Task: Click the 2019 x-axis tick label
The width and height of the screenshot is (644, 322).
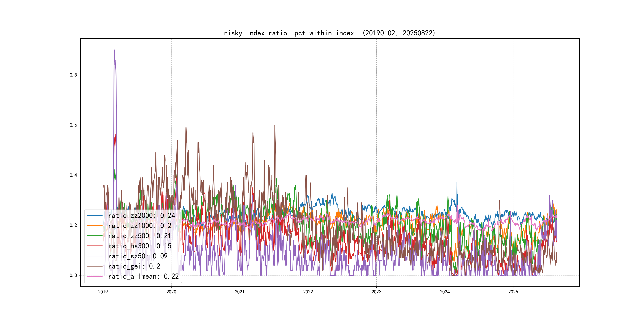Action: (x=103, y=292)
